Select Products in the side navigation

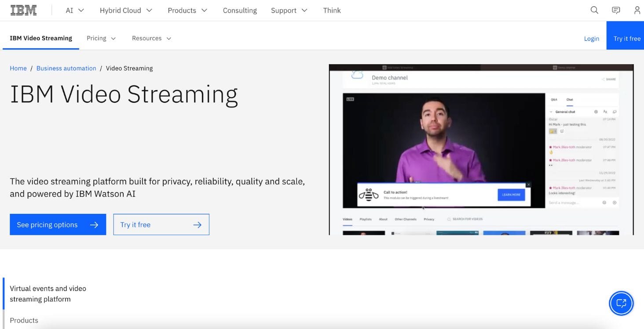tap(24, 320)
